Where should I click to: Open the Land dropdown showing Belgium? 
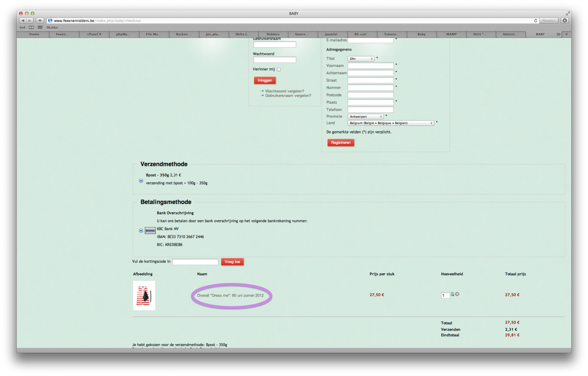coord(391,123)
